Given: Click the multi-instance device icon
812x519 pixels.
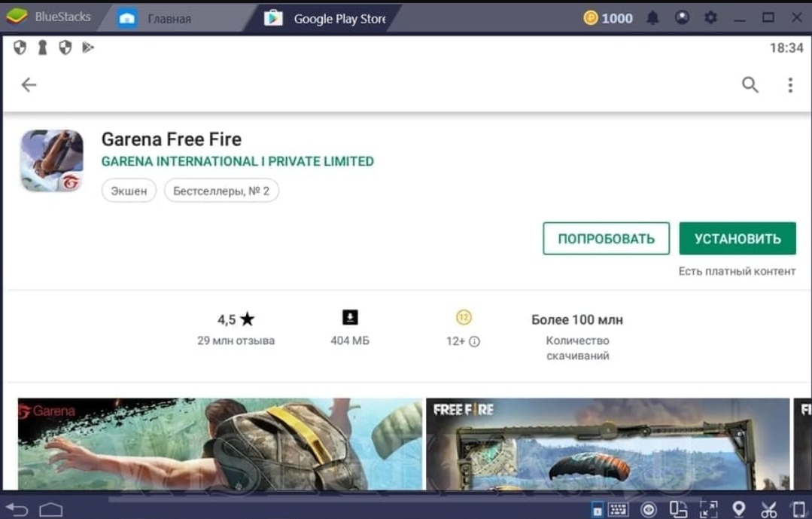Looking at the screenshot, I should (x=678, y=509).
